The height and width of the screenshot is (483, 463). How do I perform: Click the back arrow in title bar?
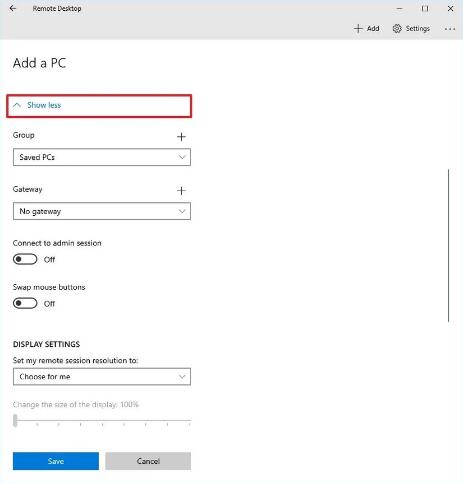[13, 8]
